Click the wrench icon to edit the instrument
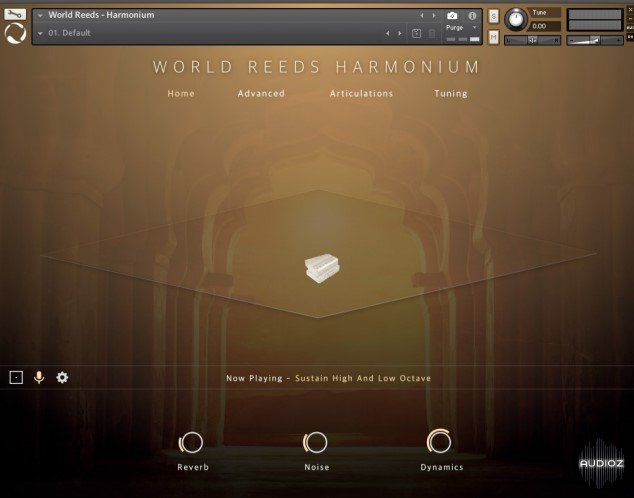634x498 pixels. tap(14, 14)
